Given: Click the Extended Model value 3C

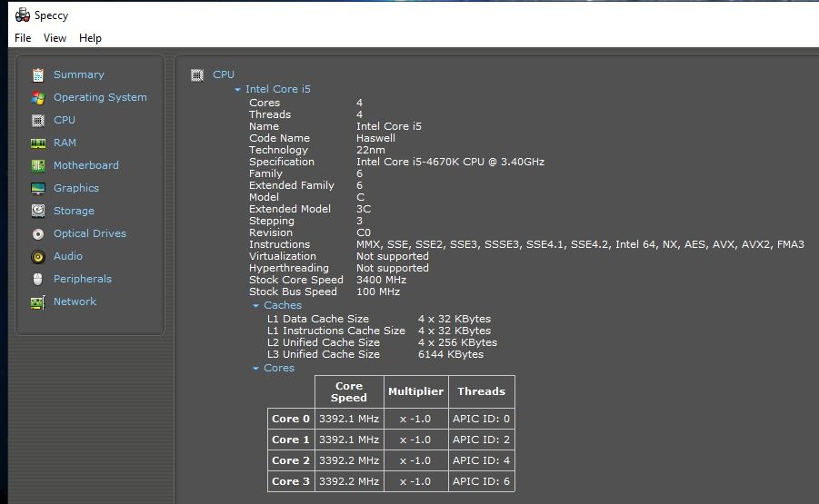Looking at the screenshot, I should tap(364, 209).
